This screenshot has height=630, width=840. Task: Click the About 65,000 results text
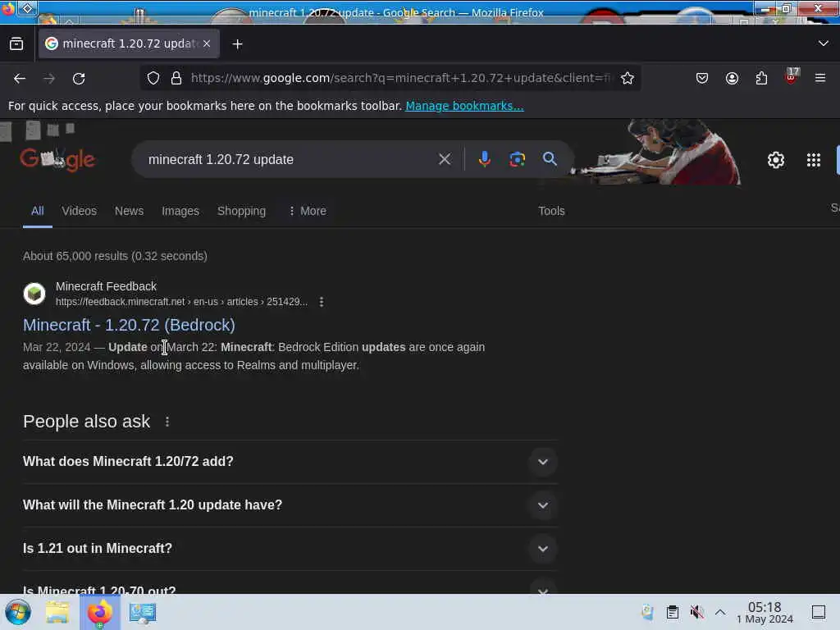coord(115,256)
